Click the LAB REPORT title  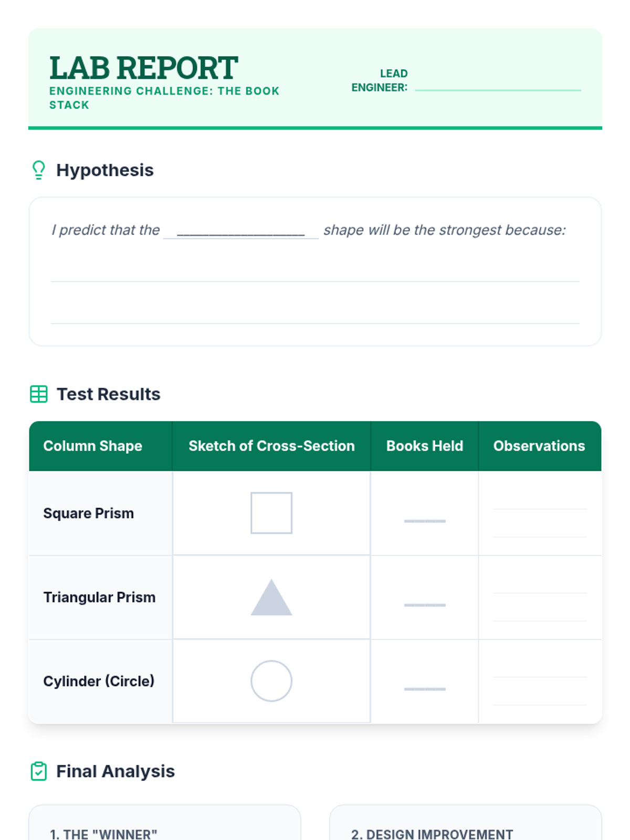pyautogui.click(x=144, y=68)
